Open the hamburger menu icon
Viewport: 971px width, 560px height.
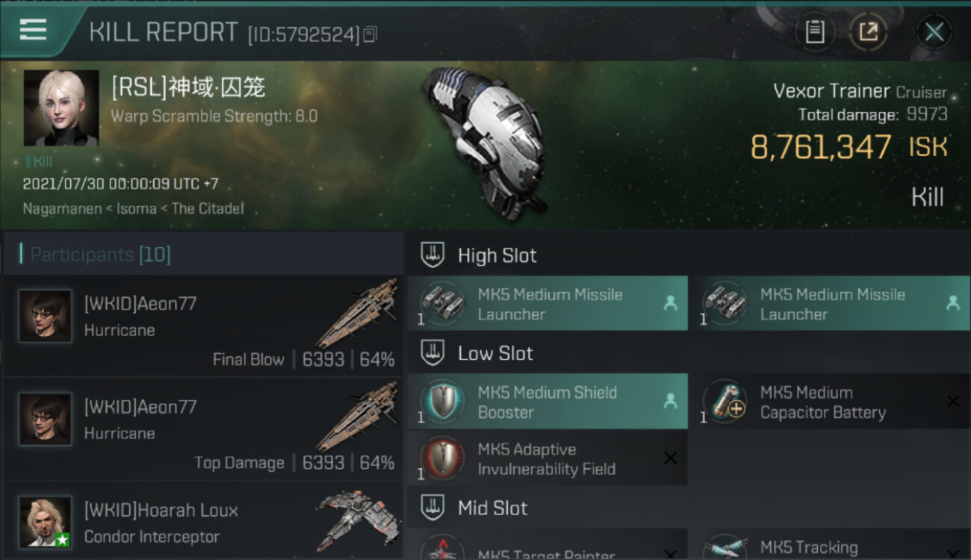click(x=33, y=29)
